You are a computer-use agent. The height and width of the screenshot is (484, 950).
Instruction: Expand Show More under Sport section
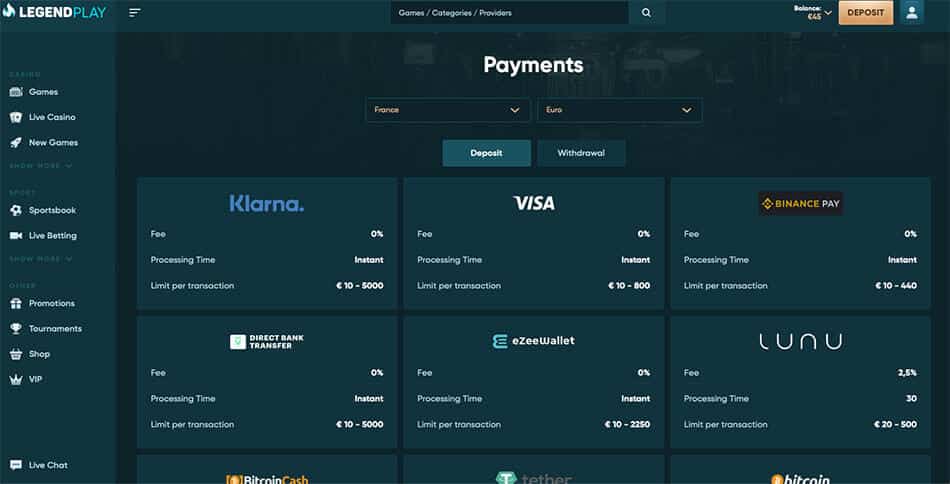41,259
